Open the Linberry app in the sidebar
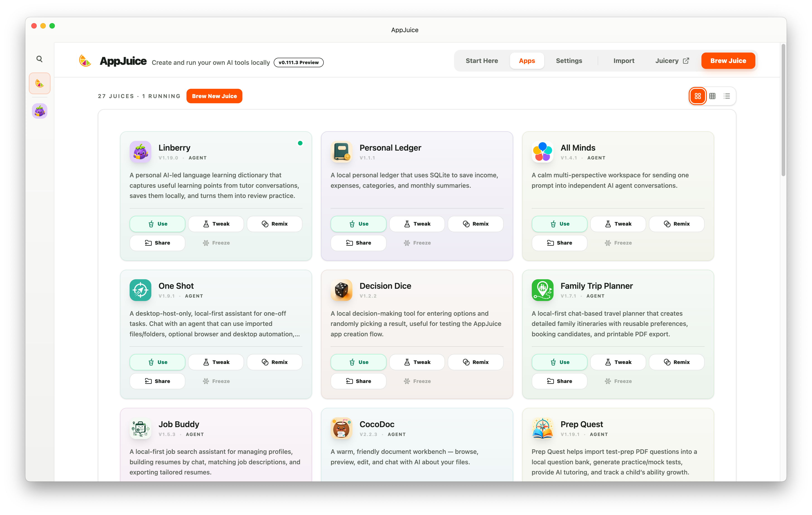 point(39,111)
